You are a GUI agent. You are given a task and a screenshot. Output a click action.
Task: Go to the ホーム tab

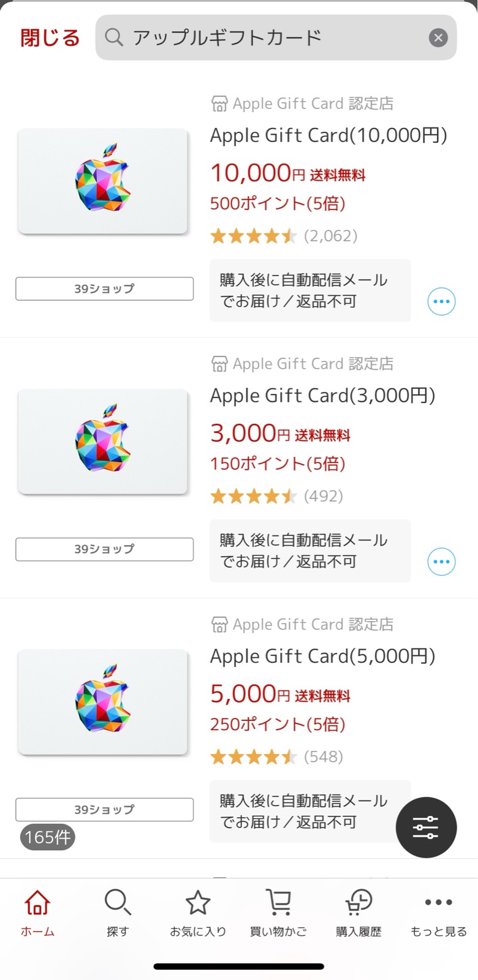[x=37, y=913]
